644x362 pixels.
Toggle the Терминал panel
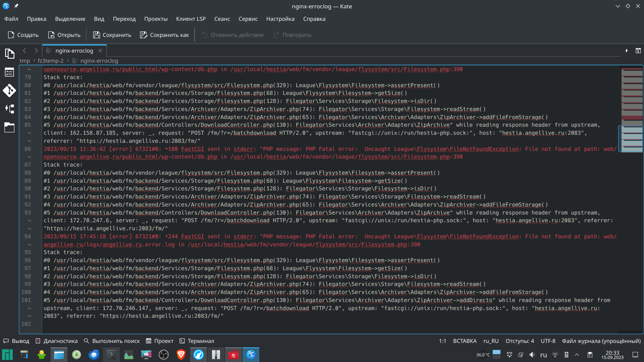click(x=197, y=341)
